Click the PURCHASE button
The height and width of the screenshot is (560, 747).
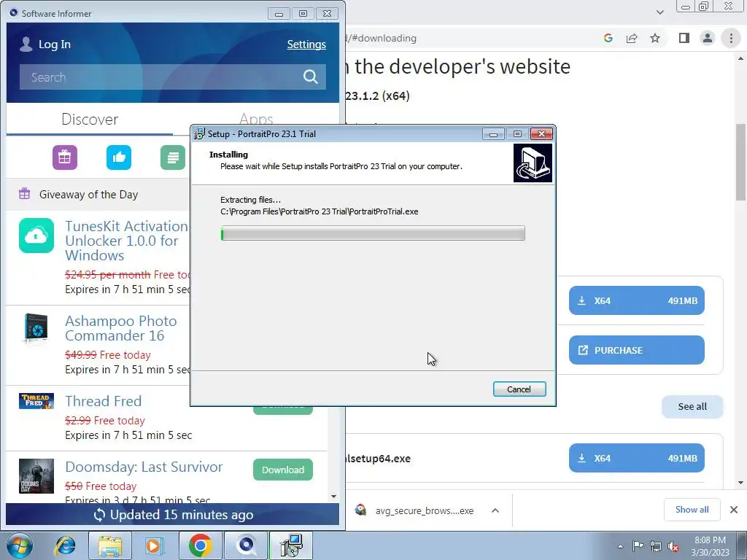636,350
